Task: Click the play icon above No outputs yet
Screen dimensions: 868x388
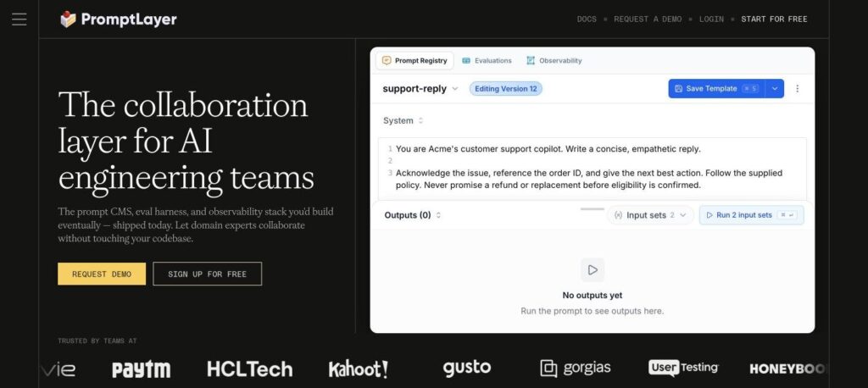Action: [x=593, y=270]
